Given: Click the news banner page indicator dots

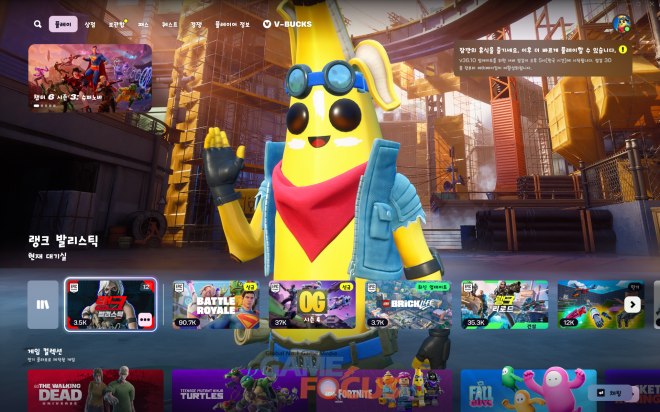Looking at the screenshot, I should (45, 106).
